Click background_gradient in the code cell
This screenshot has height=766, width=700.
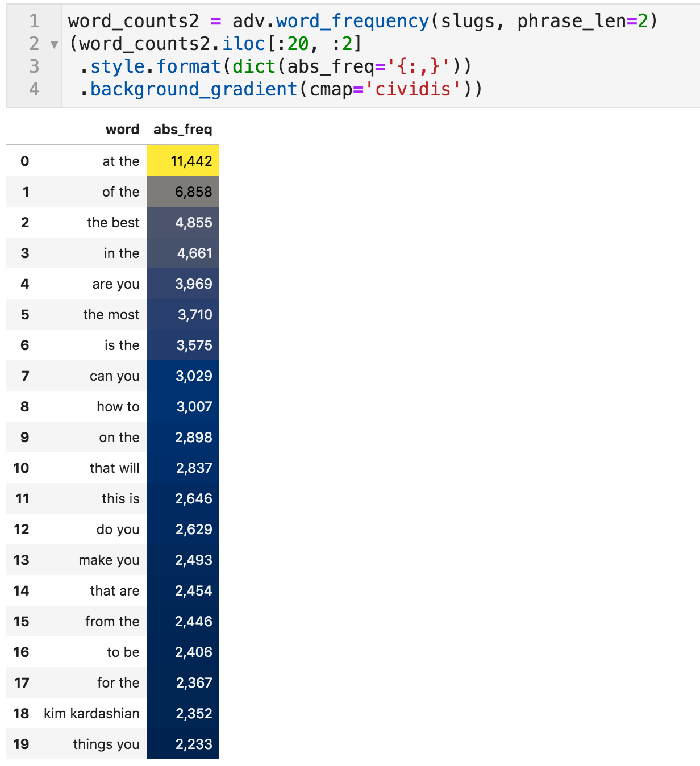(x=193, y=89)
